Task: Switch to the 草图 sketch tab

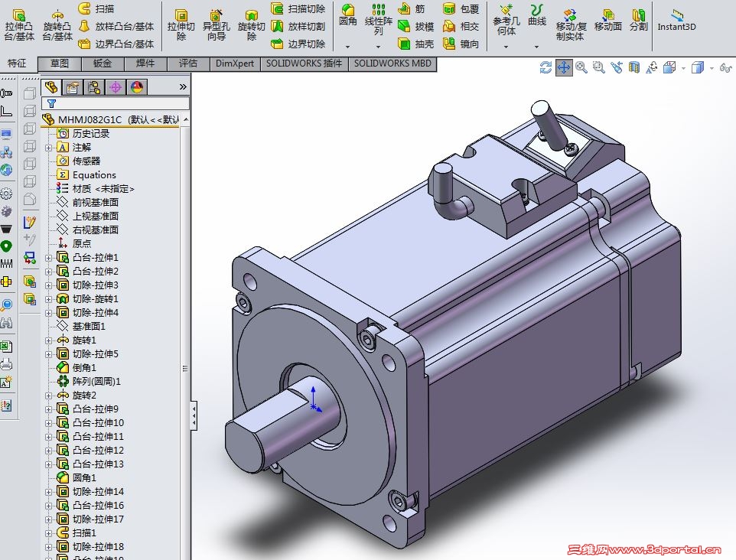Action: click(60, 63)
